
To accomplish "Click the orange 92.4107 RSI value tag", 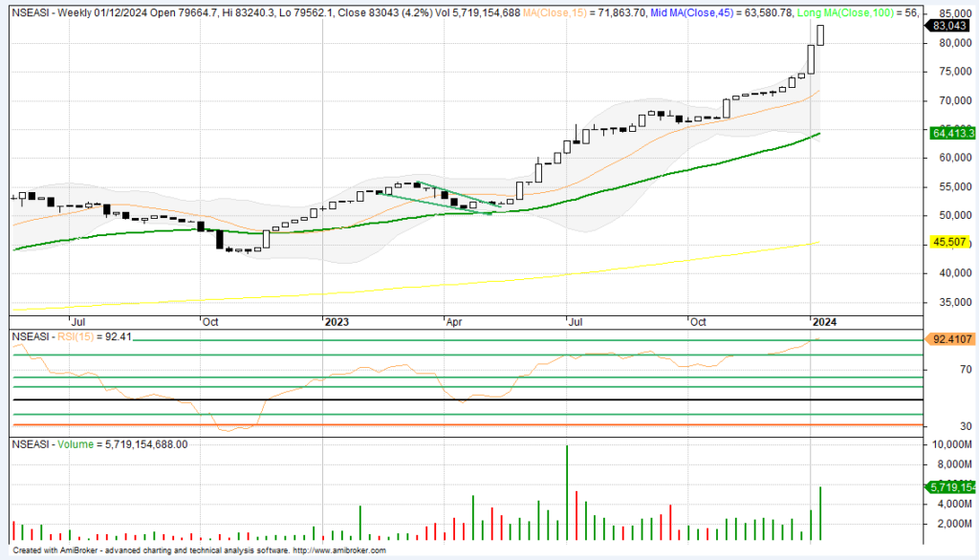I will coord(950,338).
